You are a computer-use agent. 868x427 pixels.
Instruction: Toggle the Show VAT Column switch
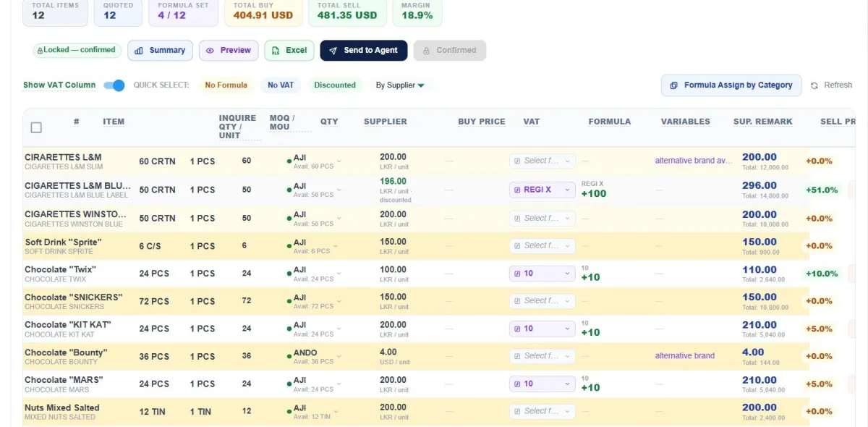point(114,85)
